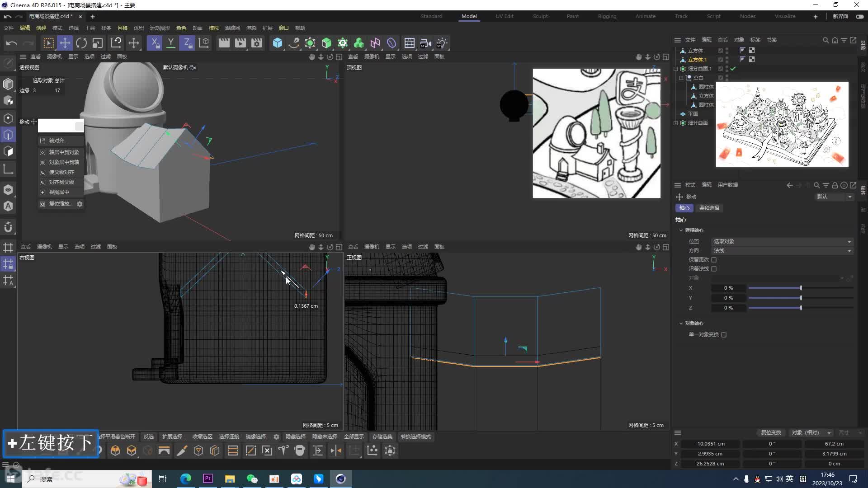Viewport: 868px width, 488px height.
Task: Toggle visibility dots for 立方体.1
Action: click(x=726, y=60)
